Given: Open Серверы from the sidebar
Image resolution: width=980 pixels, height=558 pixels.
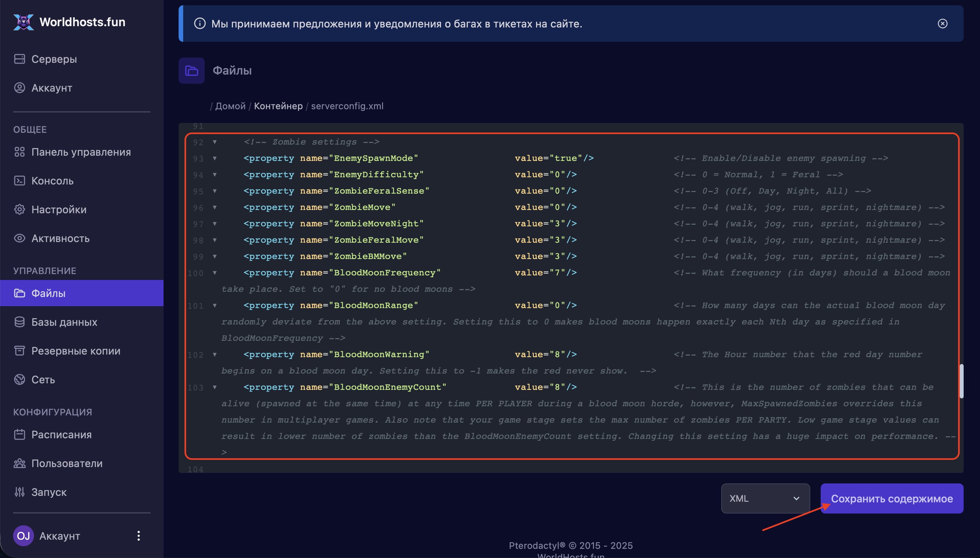Looking at the screenshot, I should click(x=54, y=59).
